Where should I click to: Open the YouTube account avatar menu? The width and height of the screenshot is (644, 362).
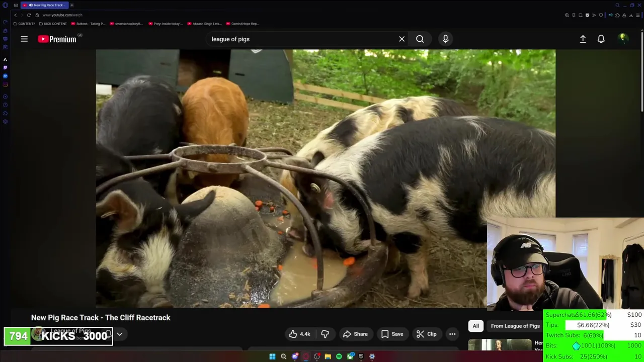pyautogui.click(x=623, y=39)
